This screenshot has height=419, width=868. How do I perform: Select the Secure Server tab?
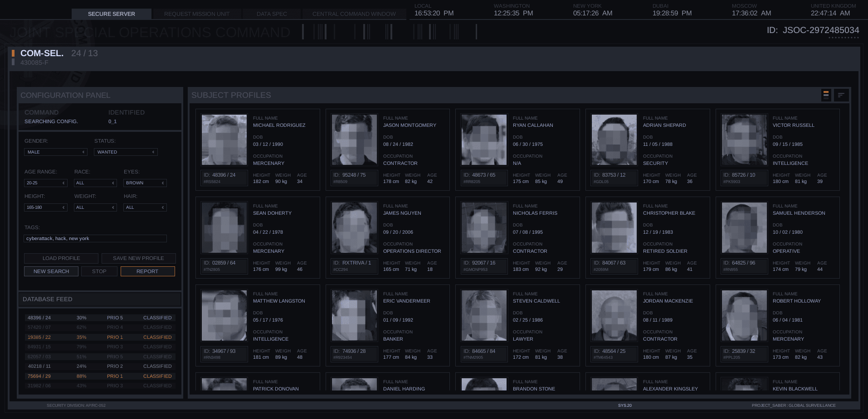point(112,14)
